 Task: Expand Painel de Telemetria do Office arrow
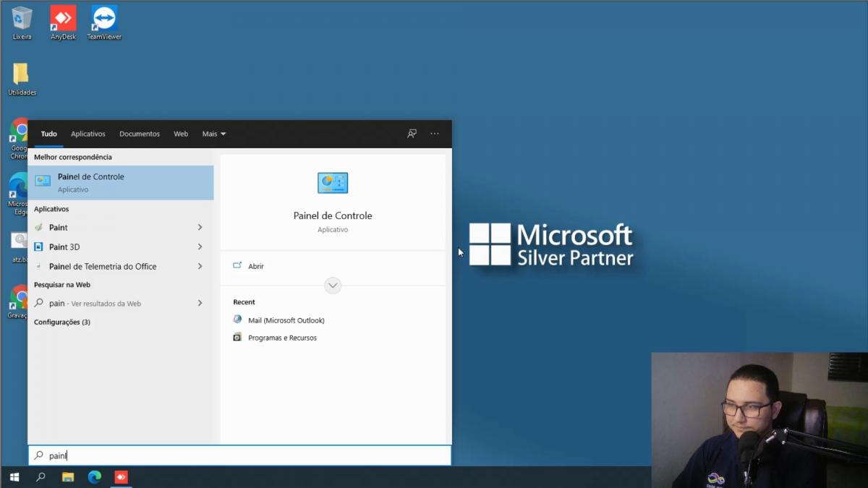(x=200, y=266)
